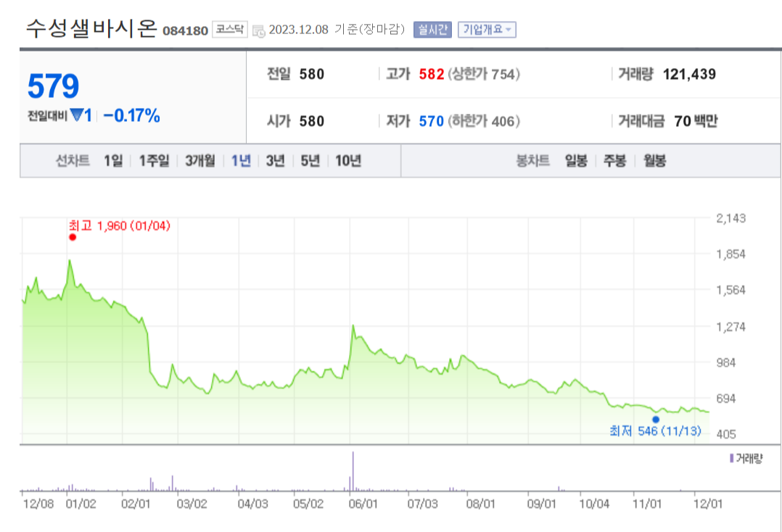Open the 기업개요 dropdown

click(487, 30)
